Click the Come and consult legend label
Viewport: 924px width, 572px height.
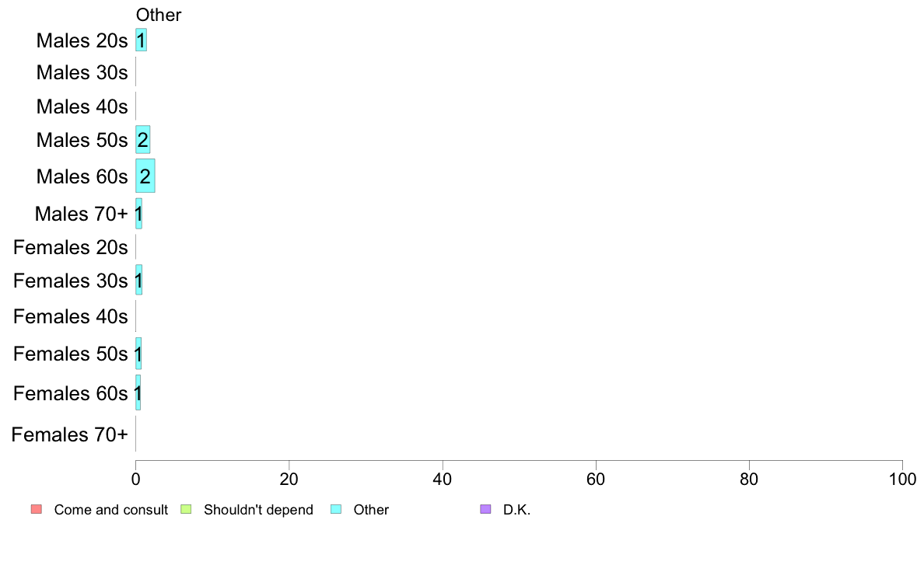coord(110,510)
